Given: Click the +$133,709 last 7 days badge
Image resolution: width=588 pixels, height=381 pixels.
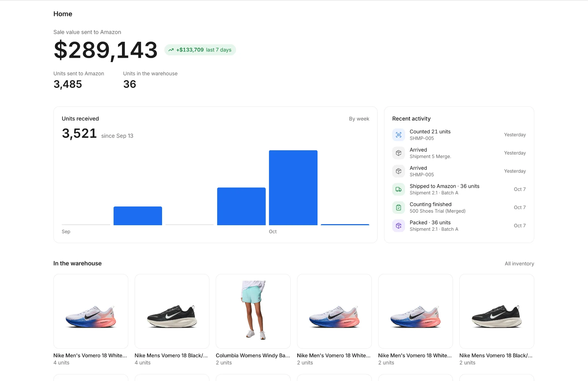Looking at the screenshot, I should pyautogui.click(x=200, y=50).
